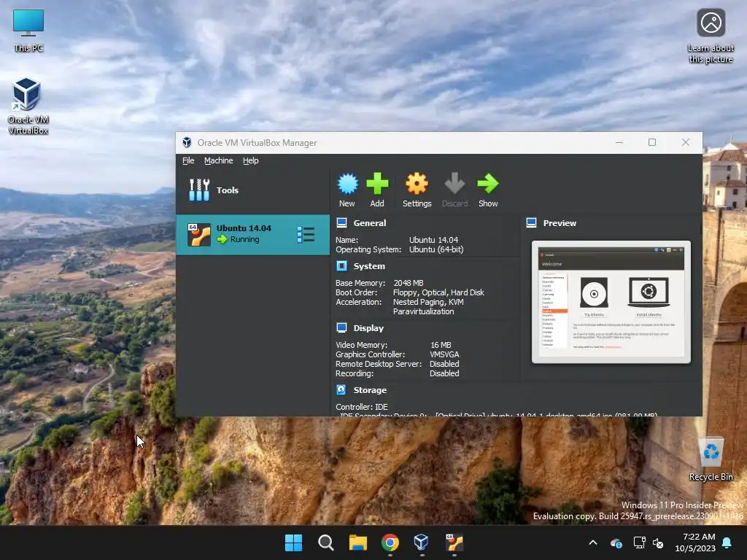Click the Preview section monitor icon

click(532, 223)
